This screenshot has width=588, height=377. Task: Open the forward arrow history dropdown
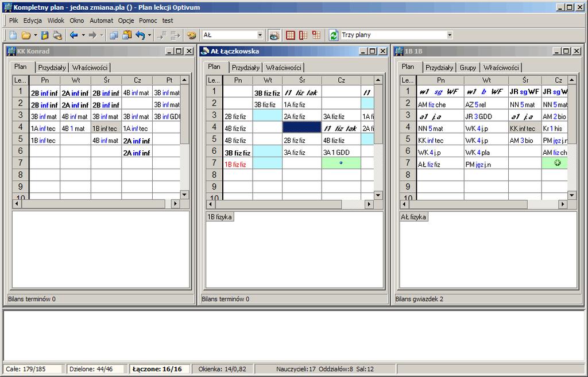(102, 35)
